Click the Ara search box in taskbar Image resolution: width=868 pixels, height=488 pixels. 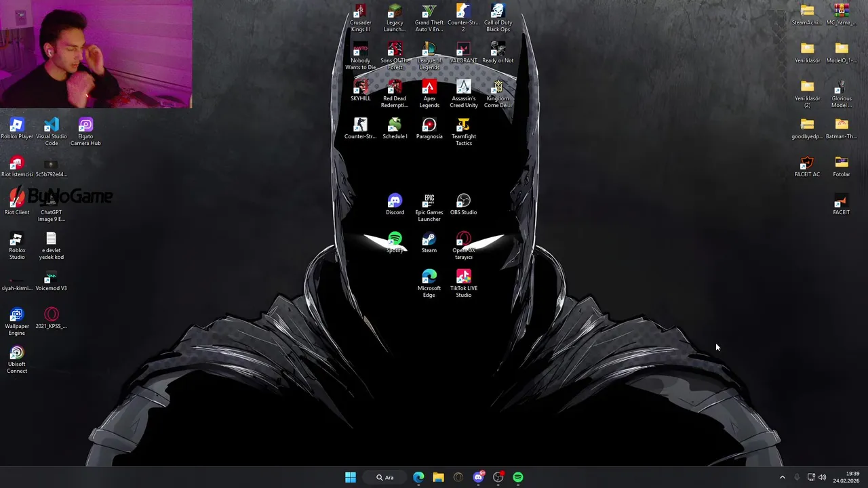click(x=385, y=477)
